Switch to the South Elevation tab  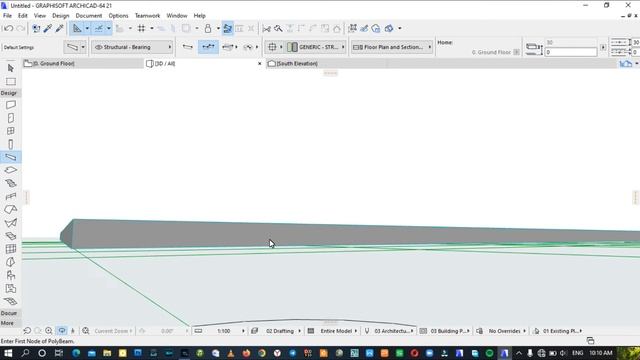[x=327, y=64]
